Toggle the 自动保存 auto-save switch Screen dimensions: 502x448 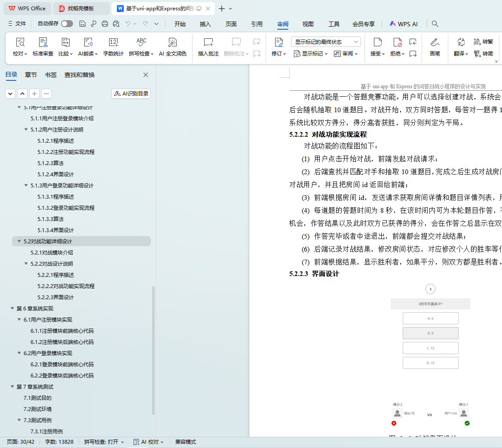[x=67, y=24]
